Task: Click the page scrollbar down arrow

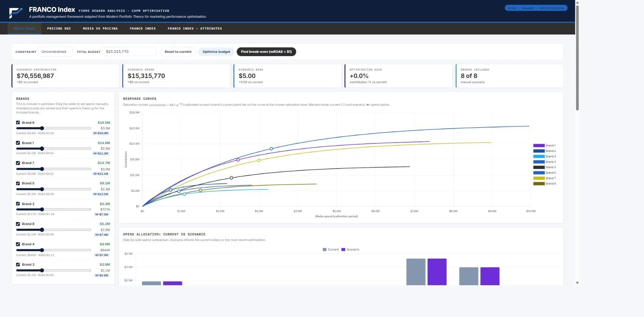Action: click(577, 283)
